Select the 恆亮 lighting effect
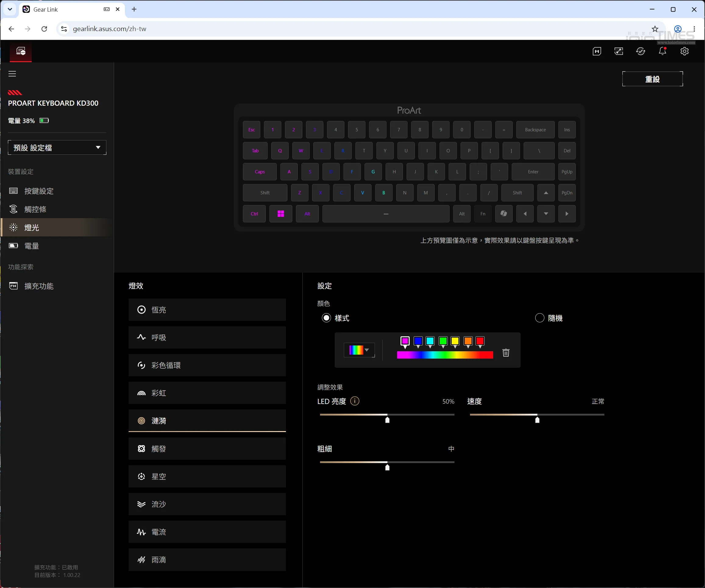The height and width of the screenshot is (588, 705). pyautogui.click(x=207, y=310)
